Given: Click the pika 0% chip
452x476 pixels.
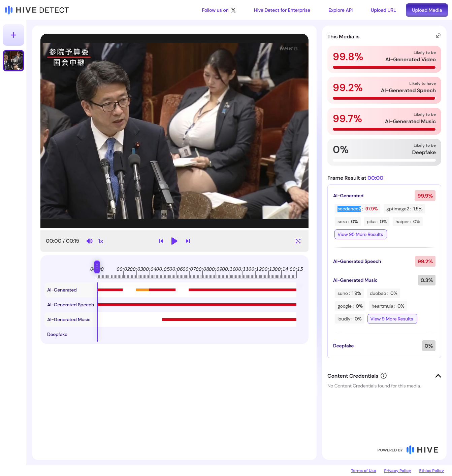Looking at the screenshot, I should [x=377, y=222].
